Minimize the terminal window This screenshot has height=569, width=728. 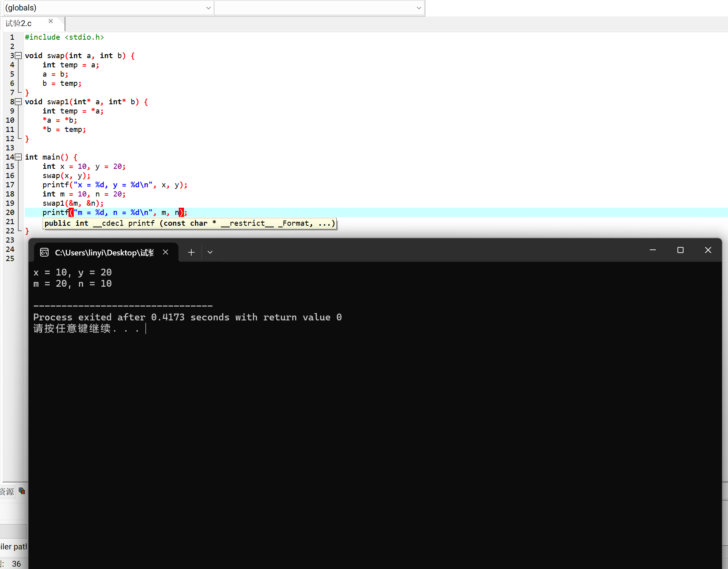coord(653,250)
